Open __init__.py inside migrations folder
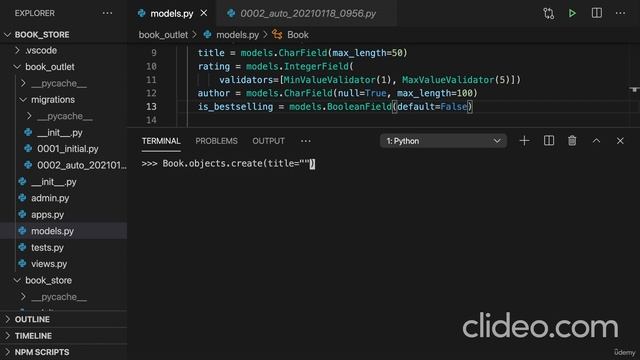Image resolution: width=640 pixels, height=360 pixels. click(x=60, y=132)
